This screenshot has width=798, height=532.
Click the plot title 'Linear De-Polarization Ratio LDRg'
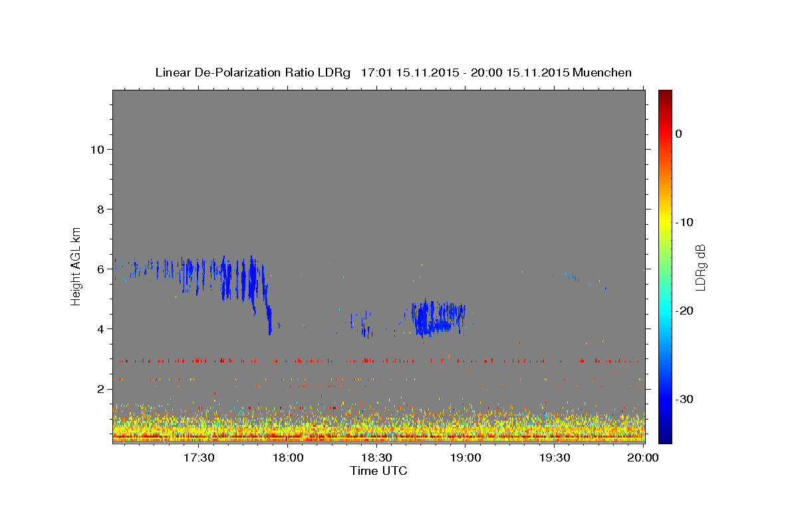point(253,72)
